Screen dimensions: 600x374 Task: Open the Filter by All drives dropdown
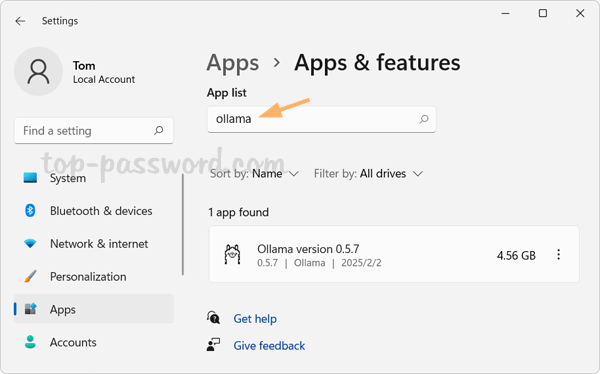click(x=368, y=174)
